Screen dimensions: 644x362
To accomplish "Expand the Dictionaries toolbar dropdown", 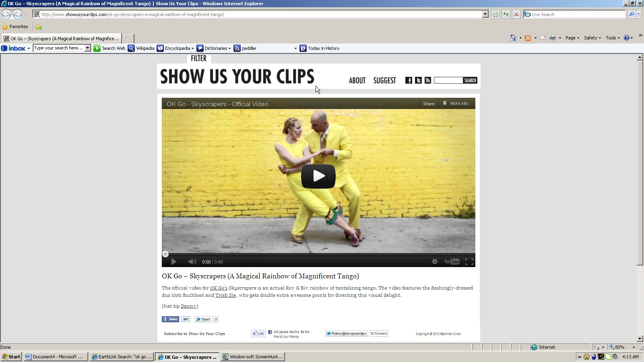I will 229,49.
